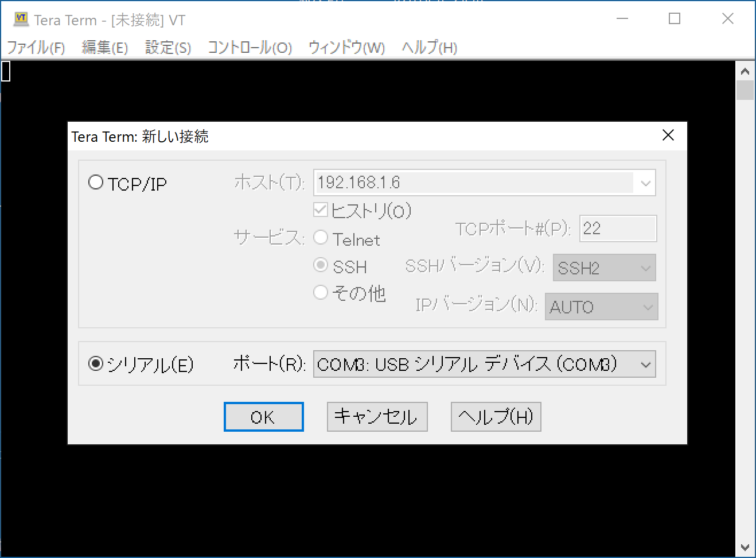
Task: Open the 設定(S) menu
Action: coord(167,48)
